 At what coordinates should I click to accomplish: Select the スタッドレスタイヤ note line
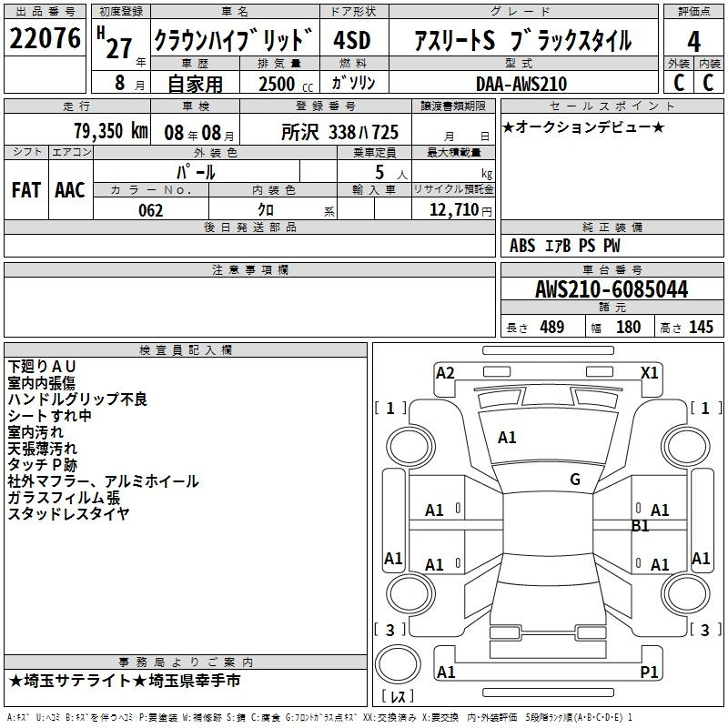69,514
